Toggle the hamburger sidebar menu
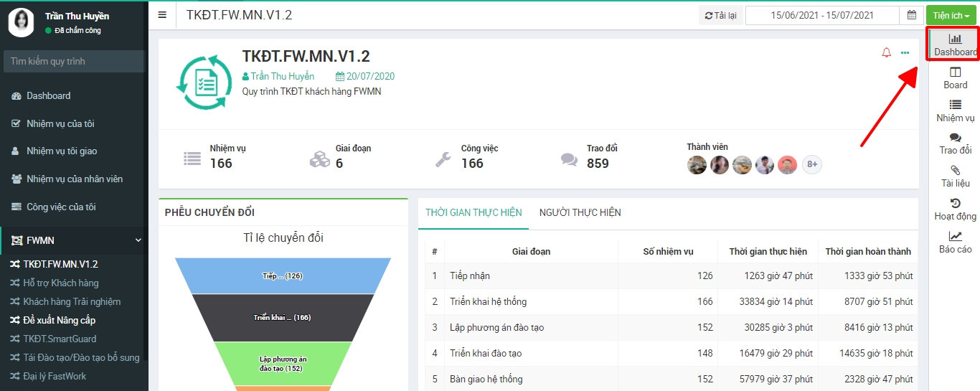Screen dimensions: 980x391 tap(162, 15)
